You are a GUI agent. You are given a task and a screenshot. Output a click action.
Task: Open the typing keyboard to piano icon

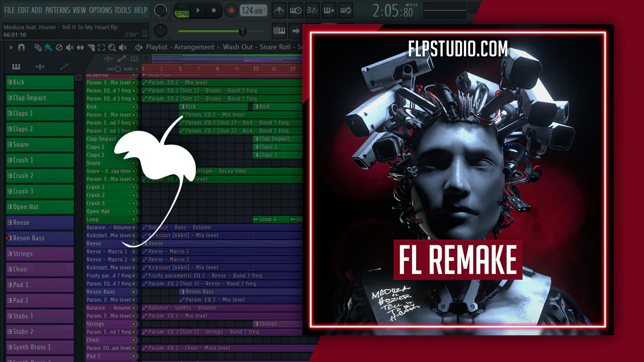click(279, 31)
